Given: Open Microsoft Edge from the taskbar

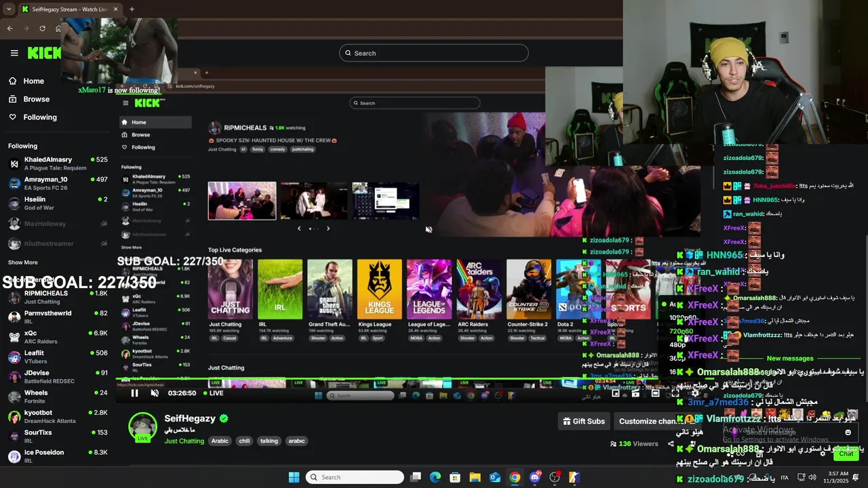Looking at the screenshot, I should (x=435, y=477).
